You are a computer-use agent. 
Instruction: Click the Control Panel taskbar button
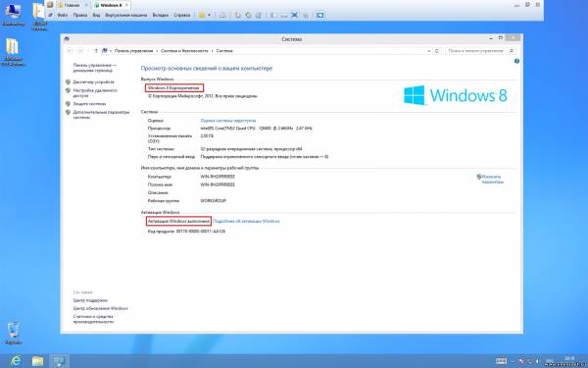[x=59, y=361]
